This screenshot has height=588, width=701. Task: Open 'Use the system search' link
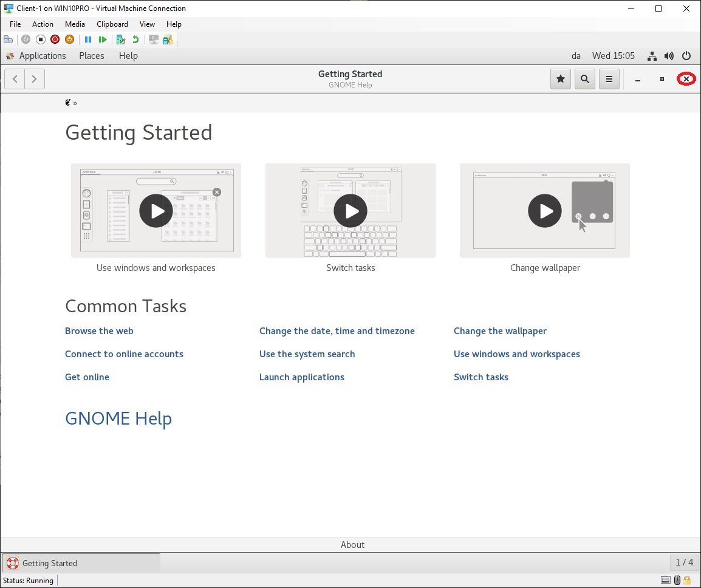307,354
